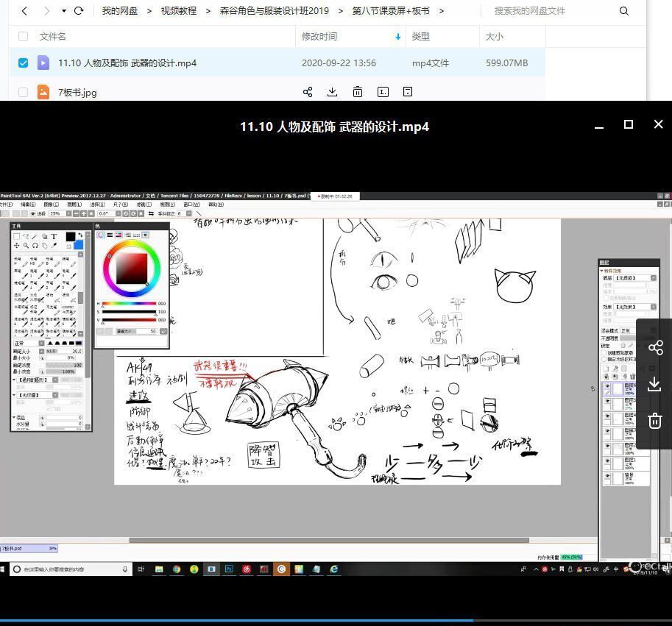Click the H hue slider in the color panel
This screenshot has height=626, width=672.
click(131, 303)
